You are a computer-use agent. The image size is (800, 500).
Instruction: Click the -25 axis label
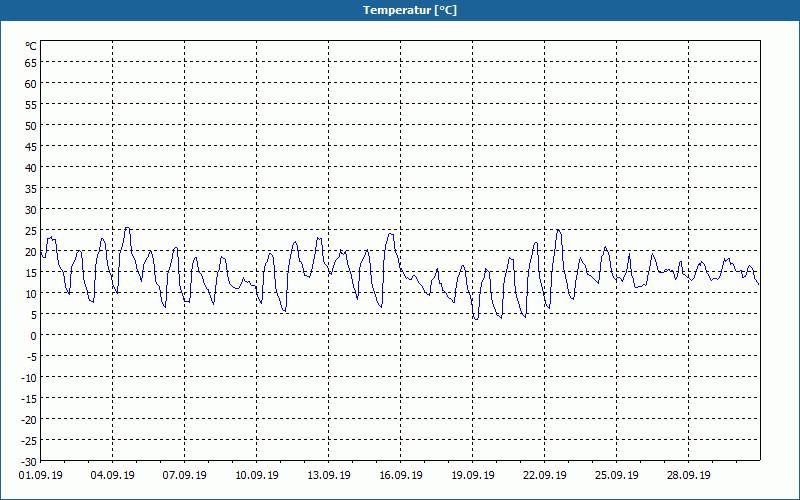click(x=29, y=441)
